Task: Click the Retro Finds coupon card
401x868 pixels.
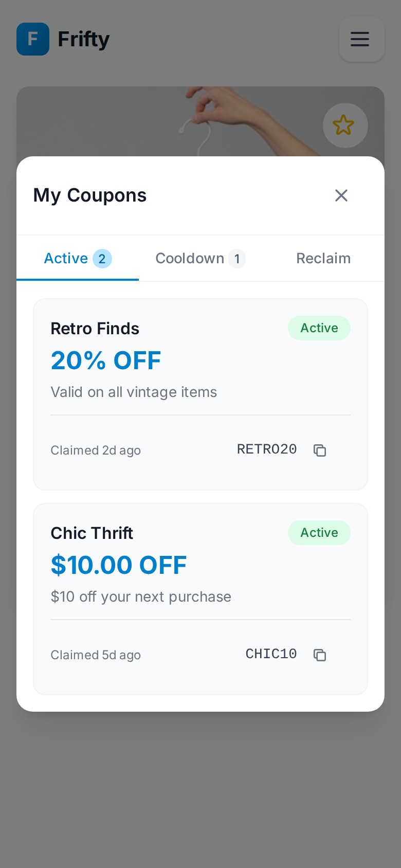Action: [x=200, y=394]
